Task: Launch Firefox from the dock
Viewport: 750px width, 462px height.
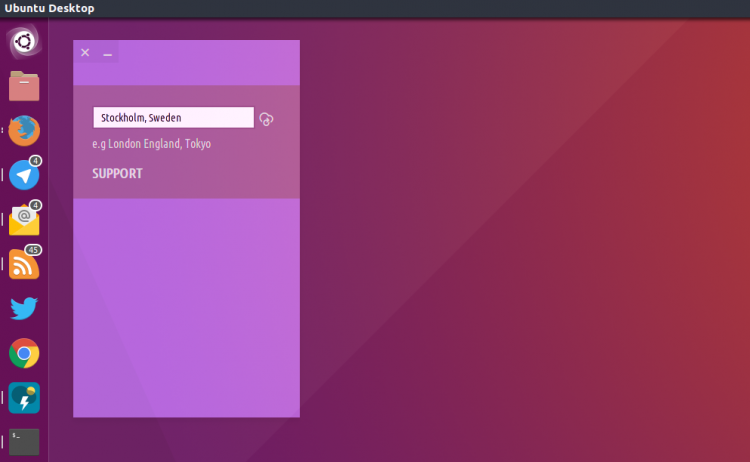Action: 24,131
